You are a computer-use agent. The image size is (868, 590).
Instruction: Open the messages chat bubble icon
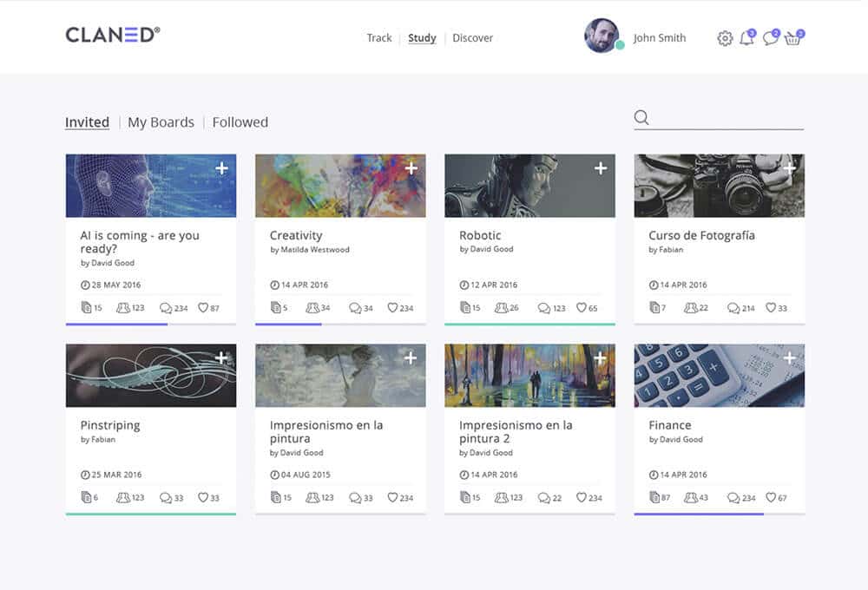click(x=771, y=37)
